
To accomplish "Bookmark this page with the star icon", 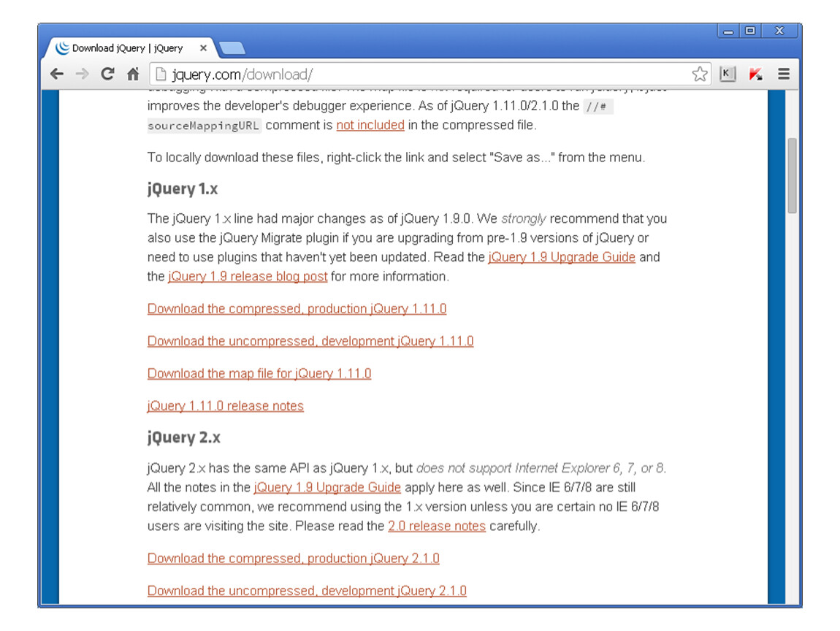I will (699, 74).
